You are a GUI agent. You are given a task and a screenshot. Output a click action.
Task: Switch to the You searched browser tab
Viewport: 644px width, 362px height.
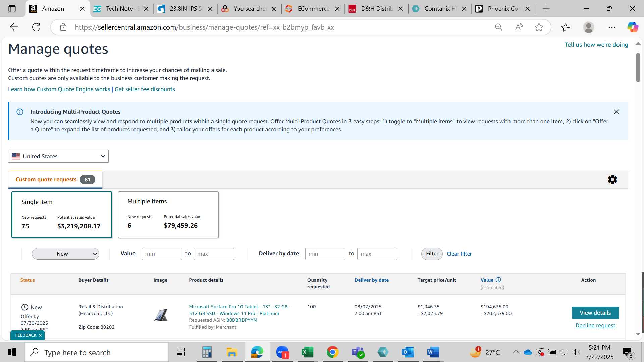click(x=249, y=9)
